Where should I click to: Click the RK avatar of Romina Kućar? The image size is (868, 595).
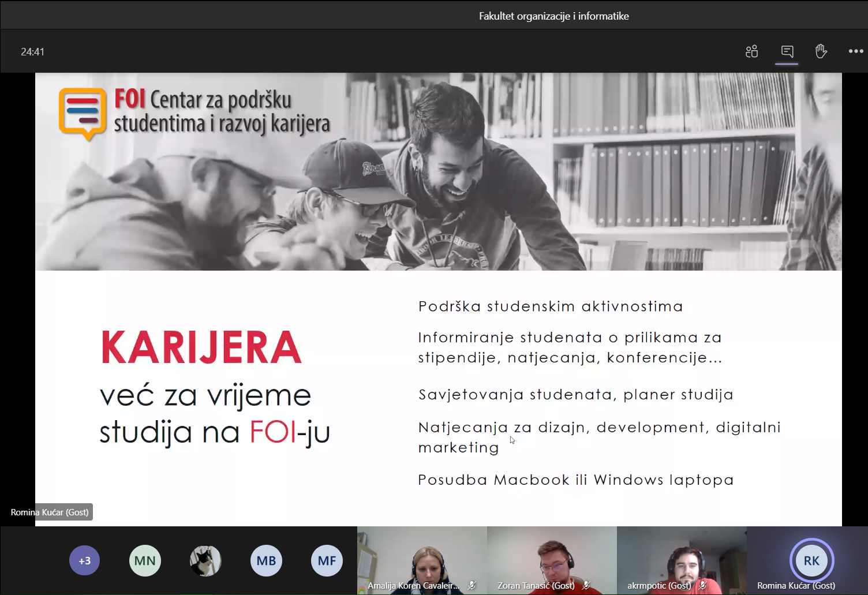811,560
